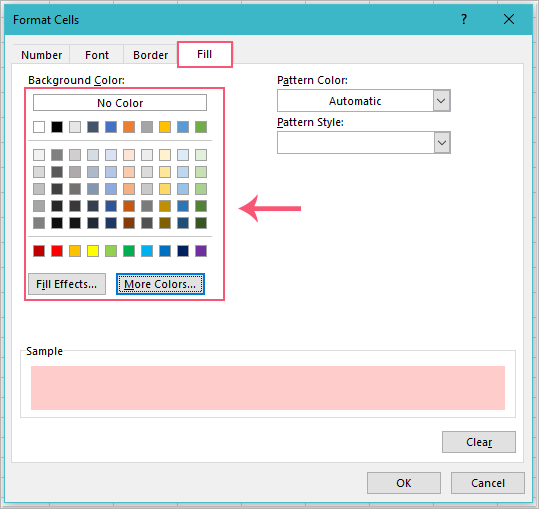Screen dimensions: 539x509
Task: Expand the Pattern Color dropdown arrow
Action: [x=441, y=101]
